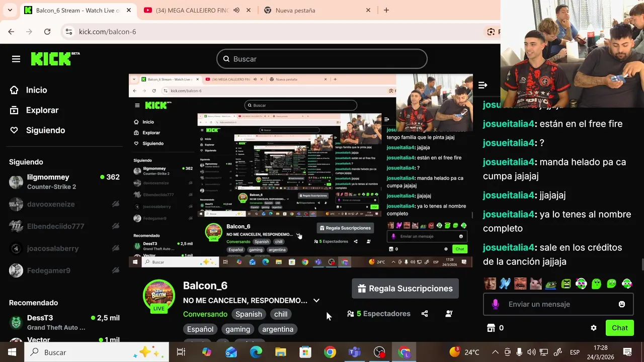Launch Microsoft Edge from taskbar
This screenshot has width=644, height=362.
[256, 352]
